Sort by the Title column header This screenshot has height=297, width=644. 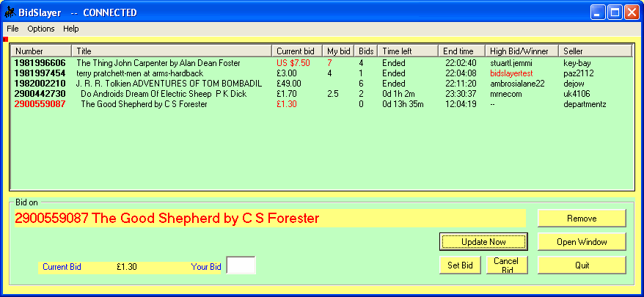(x=172, y=51)
